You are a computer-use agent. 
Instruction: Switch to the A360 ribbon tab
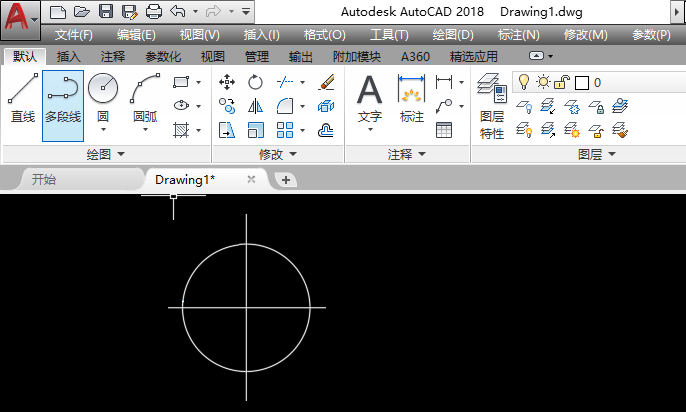pos(415,56)
